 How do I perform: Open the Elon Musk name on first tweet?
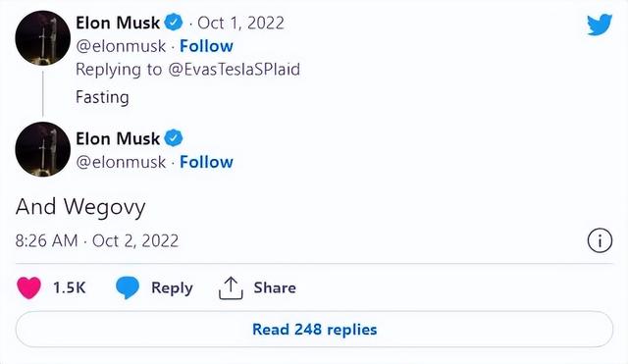point(118,23)
